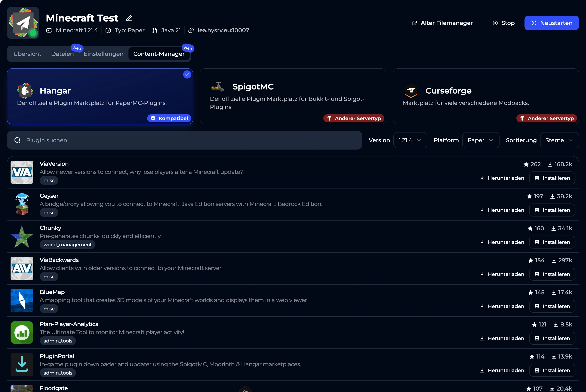The width and height of the screenshot is (586, 392).
Task: Click the server avatar paper plane icon
Action: (x=23, y=23)
